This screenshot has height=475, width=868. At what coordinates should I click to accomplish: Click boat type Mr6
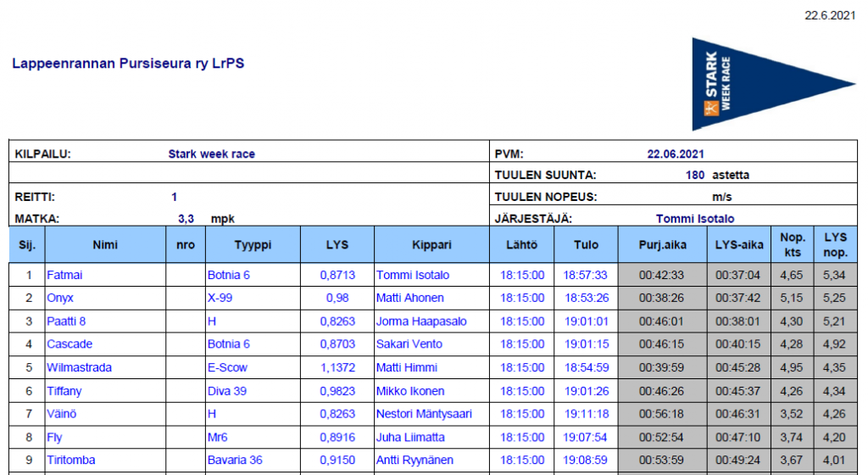(x=218, y=438)
